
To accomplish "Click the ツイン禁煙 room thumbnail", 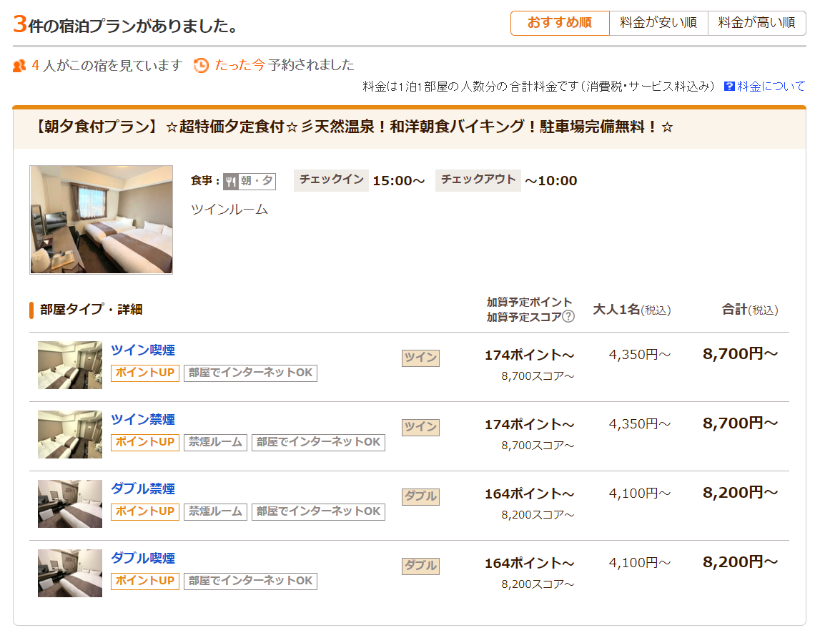I will pyautogui.click(x=70, y=435).
